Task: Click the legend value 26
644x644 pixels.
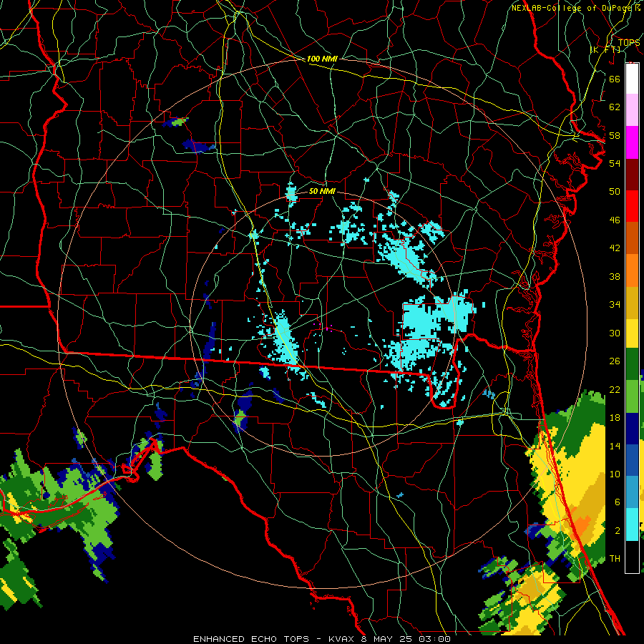Action: coord(615,361)
